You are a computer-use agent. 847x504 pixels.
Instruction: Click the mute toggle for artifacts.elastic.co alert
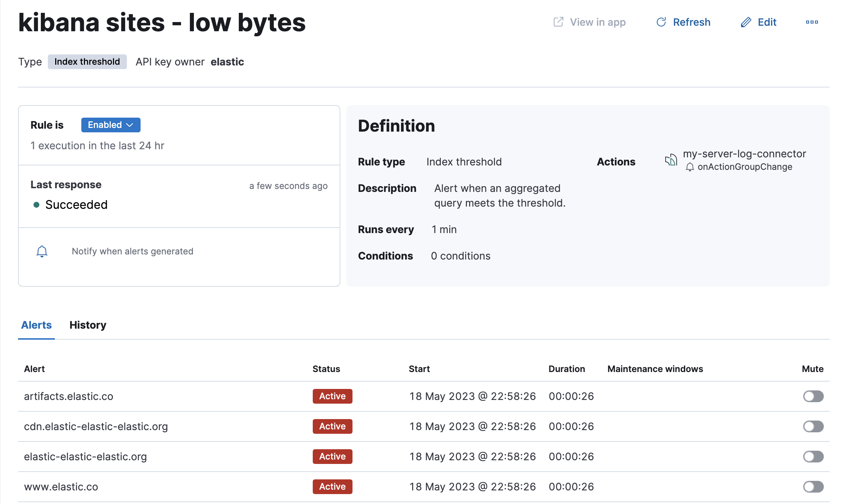(x=814, y=396)
